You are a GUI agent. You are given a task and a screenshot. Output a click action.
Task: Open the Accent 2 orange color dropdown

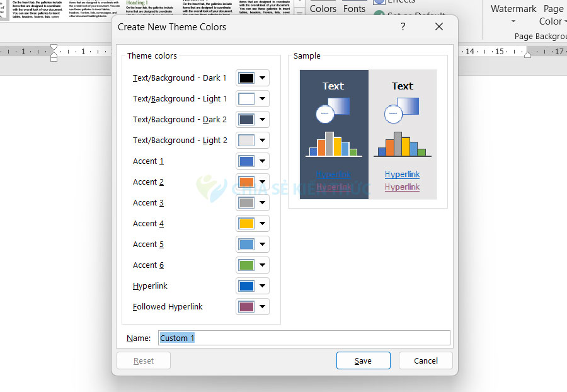(x=253, y=182)
